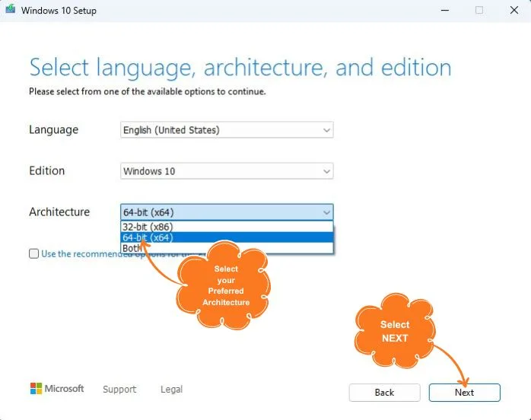Screen dimensions: 531x420
Task: Click the Windows 10 Setup title icon
Action: pos(11,9)
